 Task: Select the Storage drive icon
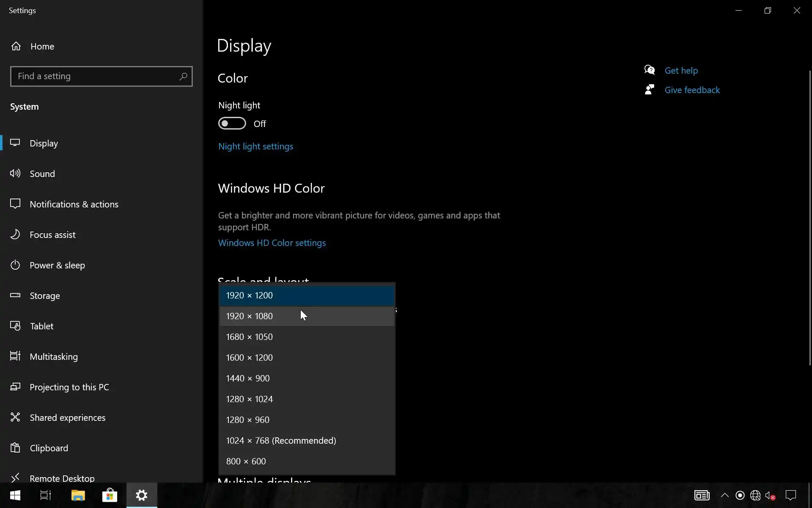(15, 295)
